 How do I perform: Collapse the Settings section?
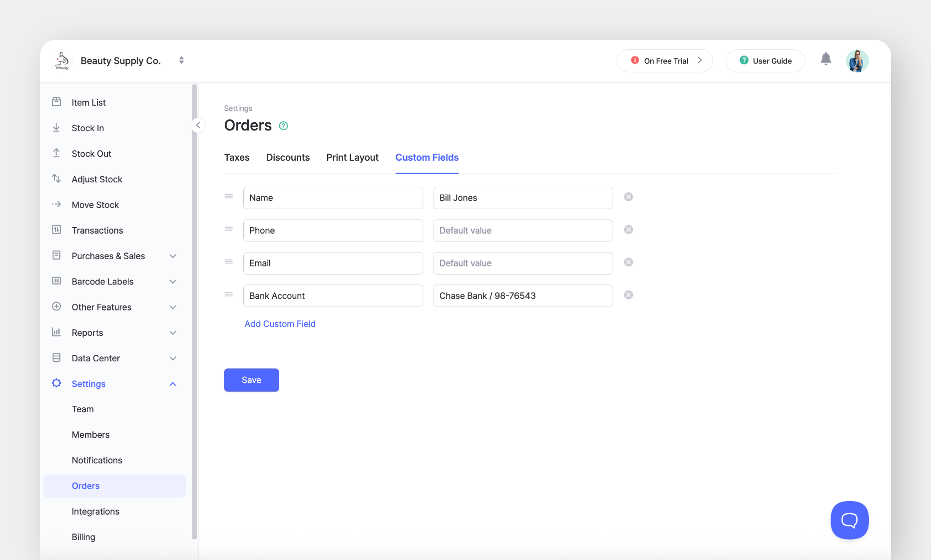[173, 384]
